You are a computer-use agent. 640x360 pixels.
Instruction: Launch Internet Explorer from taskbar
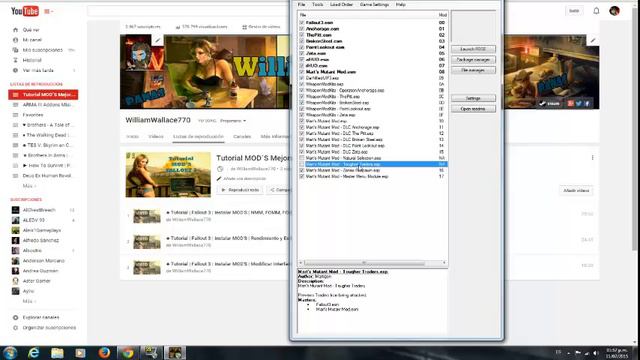pos(33,353)
